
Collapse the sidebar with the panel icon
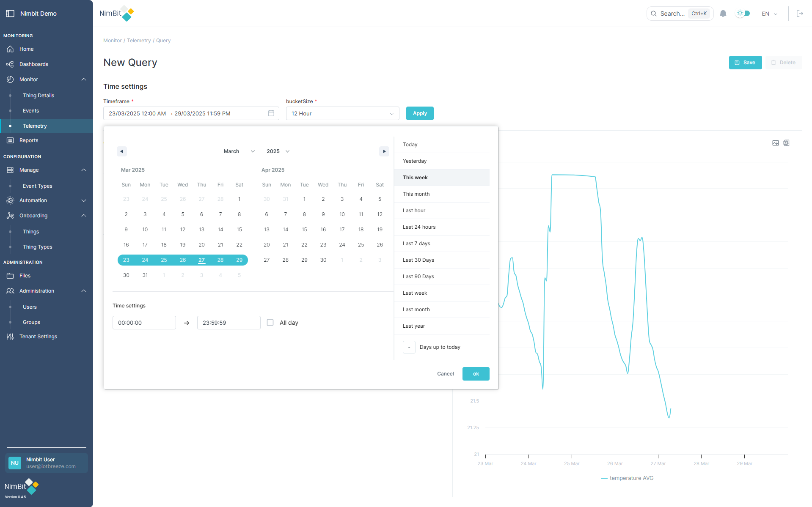point(10,13)
